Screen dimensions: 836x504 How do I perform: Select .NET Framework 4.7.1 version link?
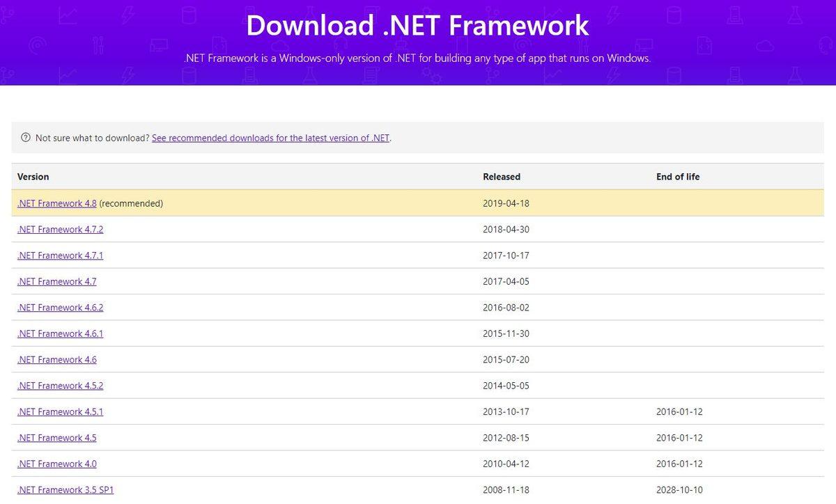coord(60,255)
